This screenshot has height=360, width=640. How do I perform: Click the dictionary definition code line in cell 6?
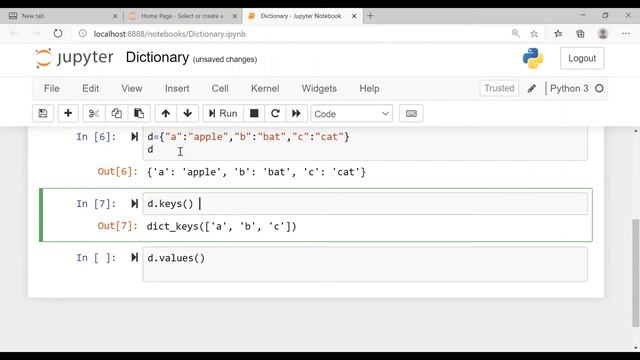tap(248, 137)
